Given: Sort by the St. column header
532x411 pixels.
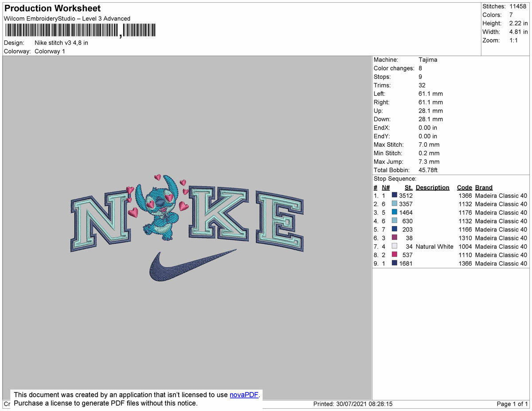Looking at the screenshot, I should click(x=408, y=187).
